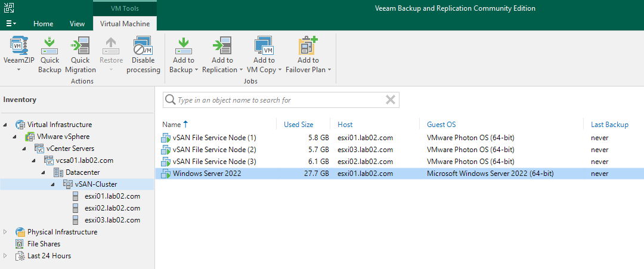This screenshot has height=269, width=644.
Task: Select Virtual Infrastructure in tree
Action: 60,125
